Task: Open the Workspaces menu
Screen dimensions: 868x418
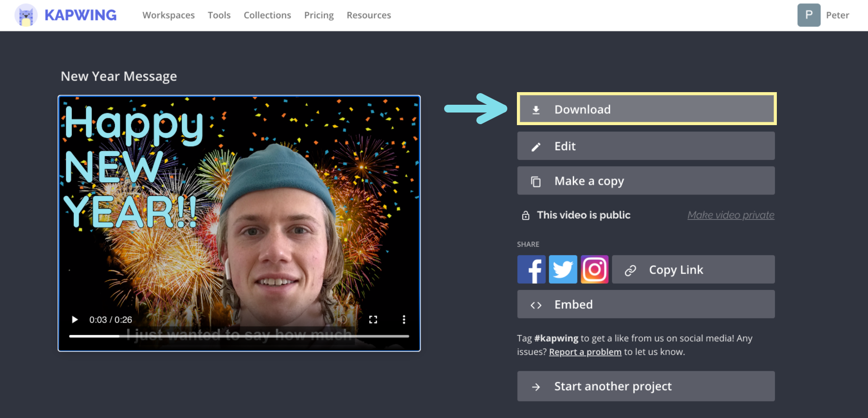Action: (168, 15)
